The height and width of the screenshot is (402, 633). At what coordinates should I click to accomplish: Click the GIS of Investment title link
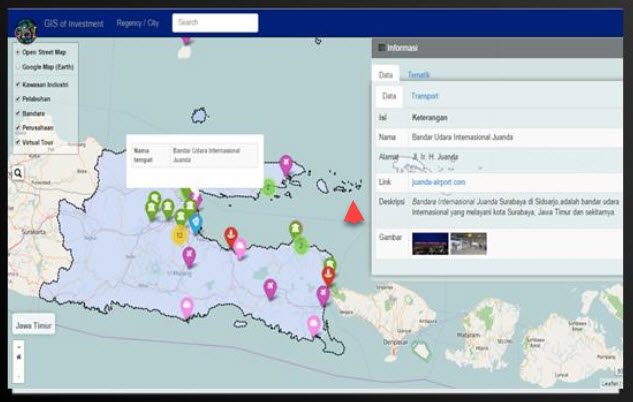(74, 23)
